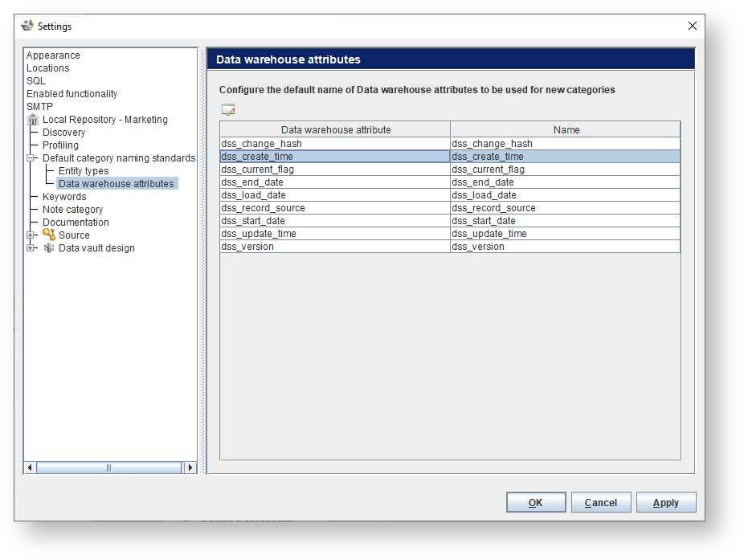Click tree scrollbar right arrow
The image size is (744, 560).
(x=190, y=468)
